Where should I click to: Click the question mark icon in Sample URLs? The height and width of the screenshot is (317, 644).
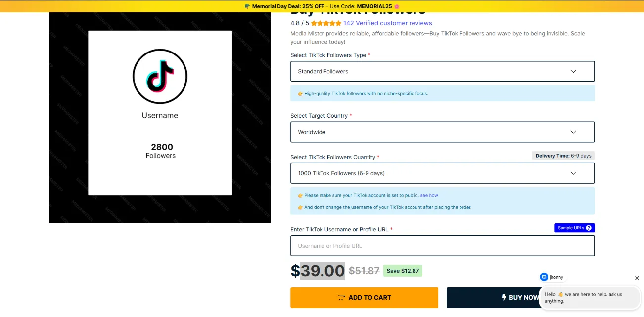(589, 228)
